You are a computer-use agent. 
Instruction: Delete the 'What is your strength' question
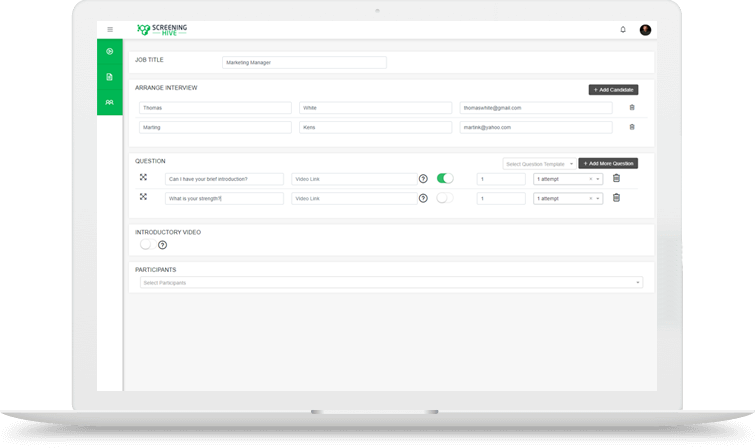pos(616,198)
